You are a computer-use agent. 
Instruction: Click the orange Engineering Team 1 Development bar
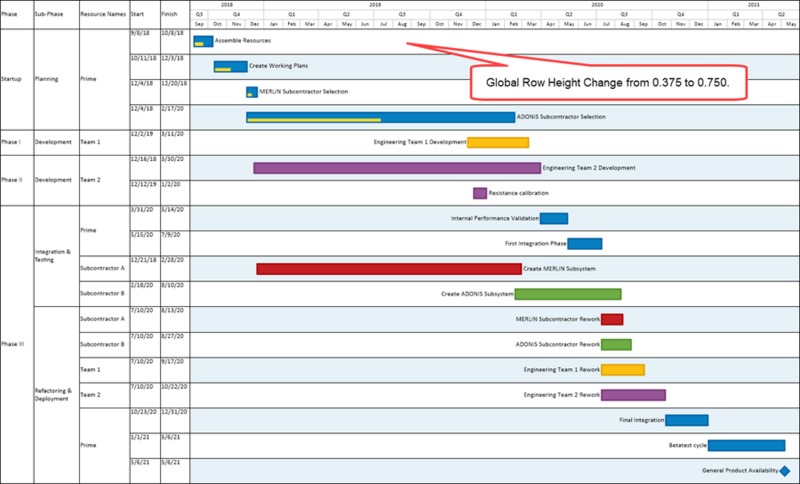point(498,142)
